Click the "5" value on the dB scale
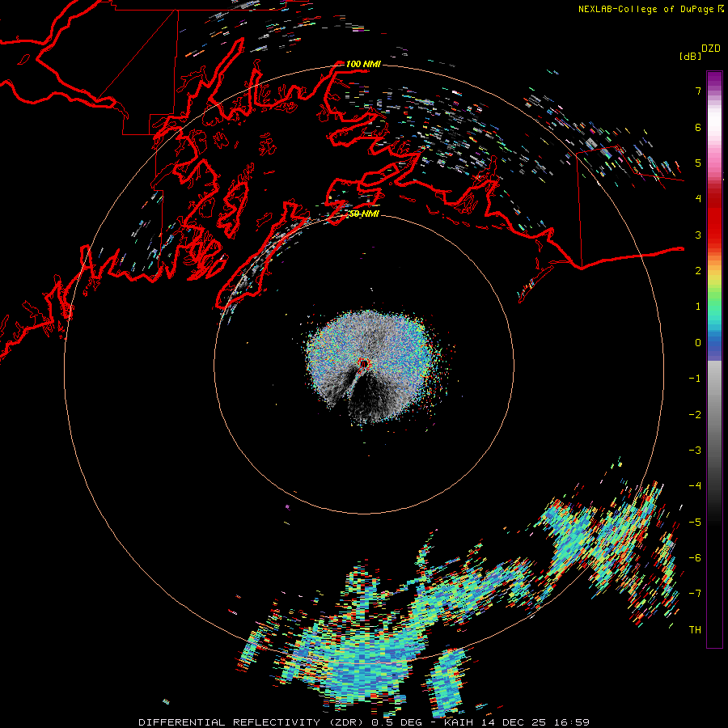The image size is (728, 728). click(x=698, y=163)
